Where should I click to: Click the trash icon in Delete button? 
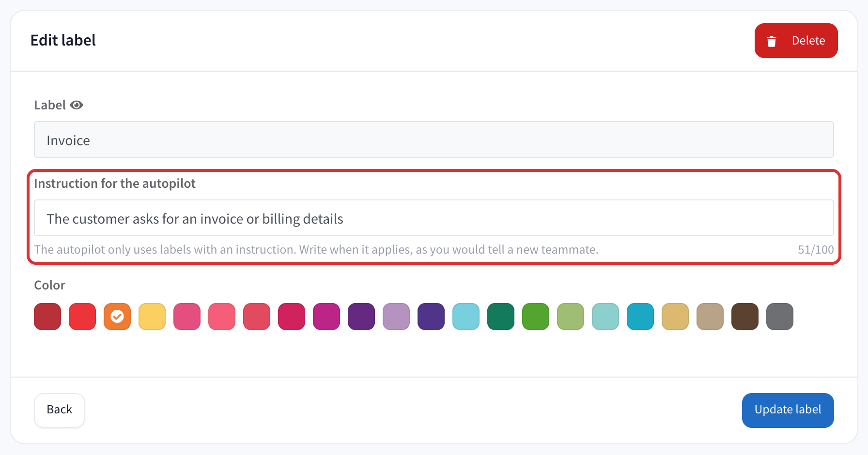[x=772, y=41]
